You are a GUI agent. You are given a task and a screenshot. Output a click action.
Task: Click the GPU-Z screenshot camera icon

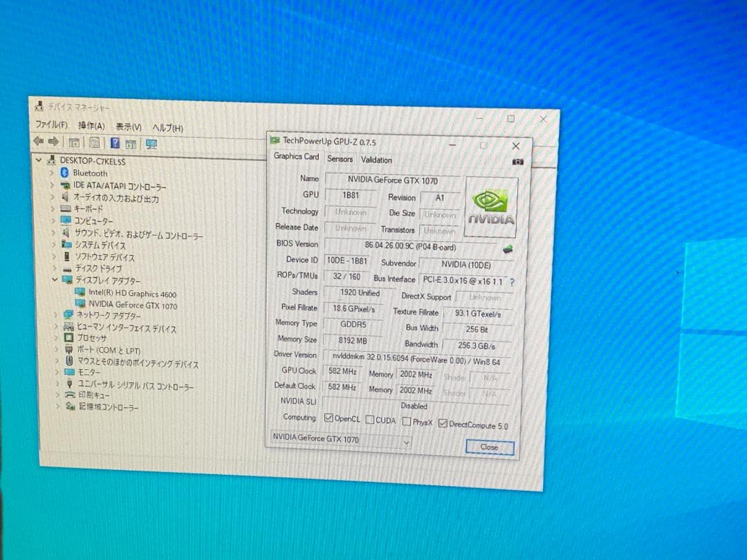tap(517, 162)
